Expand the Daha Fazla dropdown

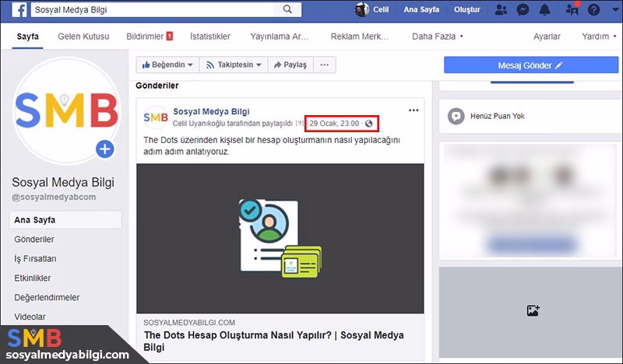point(438,37)
